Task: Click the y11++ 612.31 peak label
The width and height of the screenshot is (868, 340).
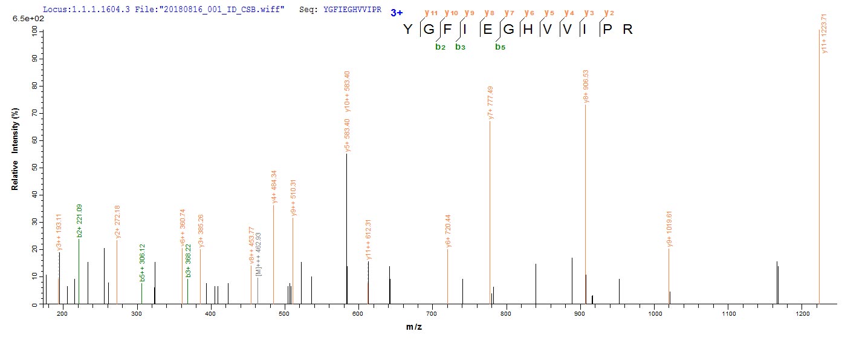Action: [368, 240]
